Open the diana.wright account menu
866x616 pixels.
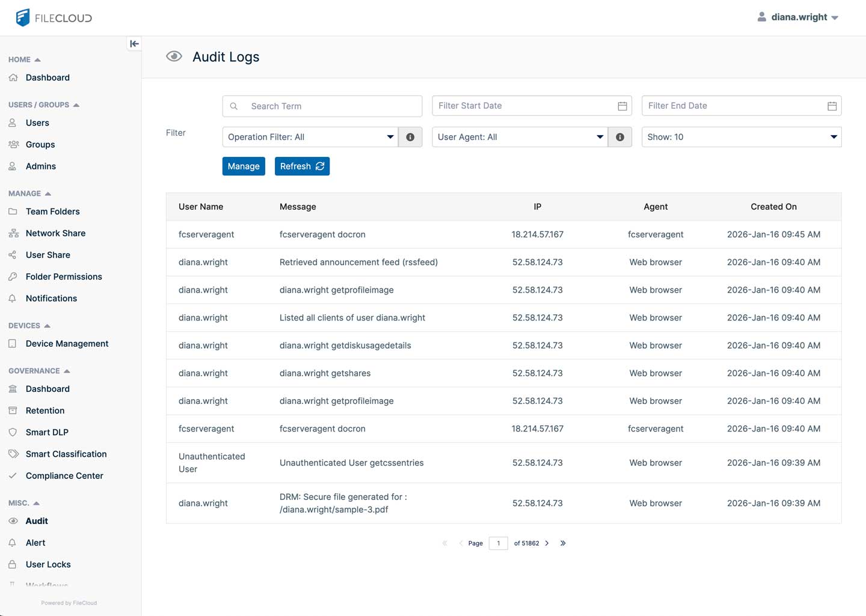(x=798, y=17)
